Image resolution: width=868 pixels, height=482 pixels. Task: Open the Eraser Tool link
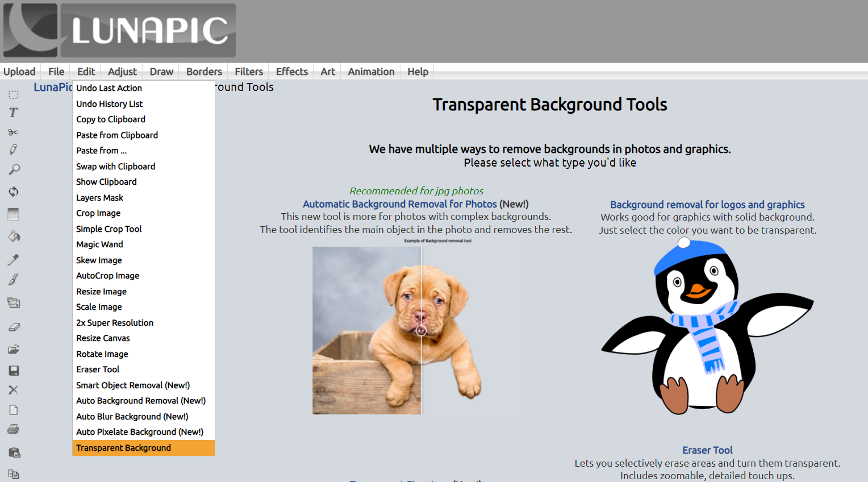point(707,450)
